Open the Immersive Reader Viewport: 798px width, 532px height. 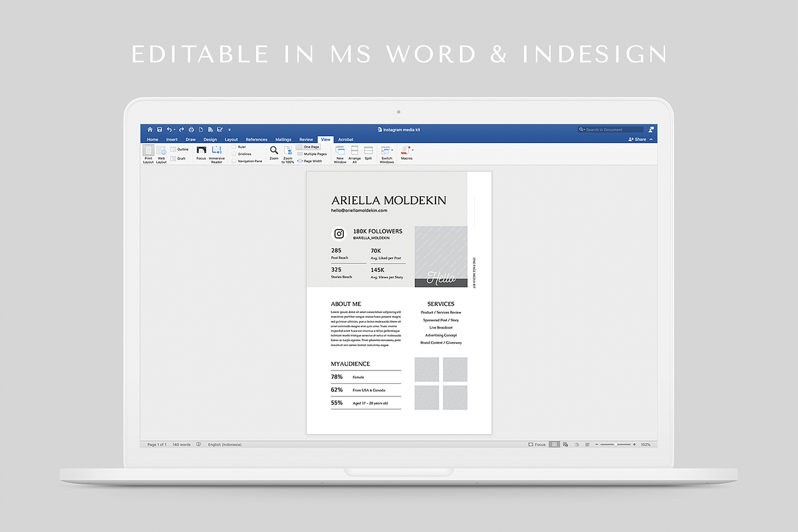217,154
